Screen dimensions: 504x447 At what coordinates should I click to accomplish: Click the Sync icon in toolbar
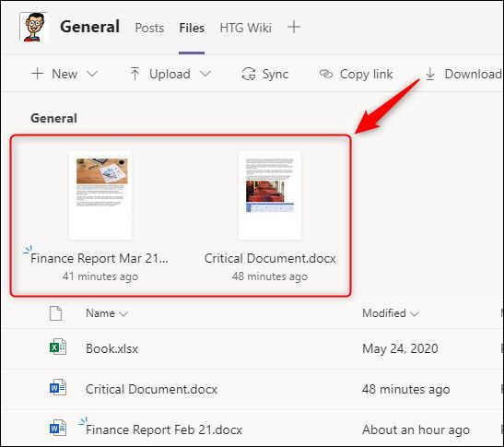coord(249,74)
